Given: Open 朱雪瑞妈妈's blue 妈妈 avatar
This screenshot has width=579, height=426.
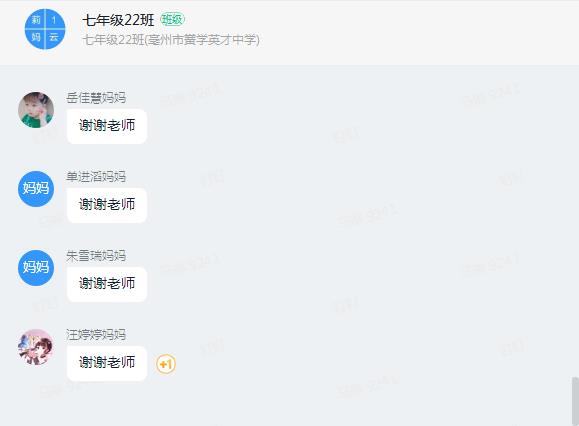Looking at the screenshot, I should 36,268.
